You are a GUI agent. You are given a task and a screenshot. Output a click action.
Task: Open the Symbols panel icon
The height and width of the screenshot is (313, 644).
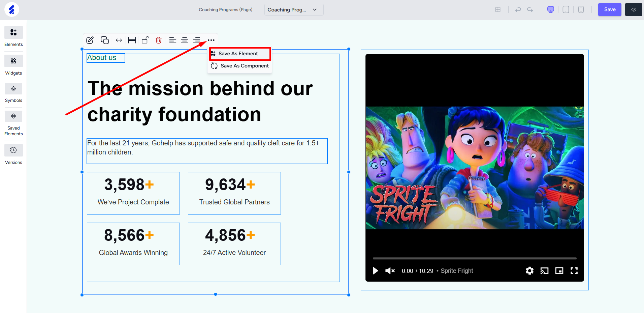(13, 89)
